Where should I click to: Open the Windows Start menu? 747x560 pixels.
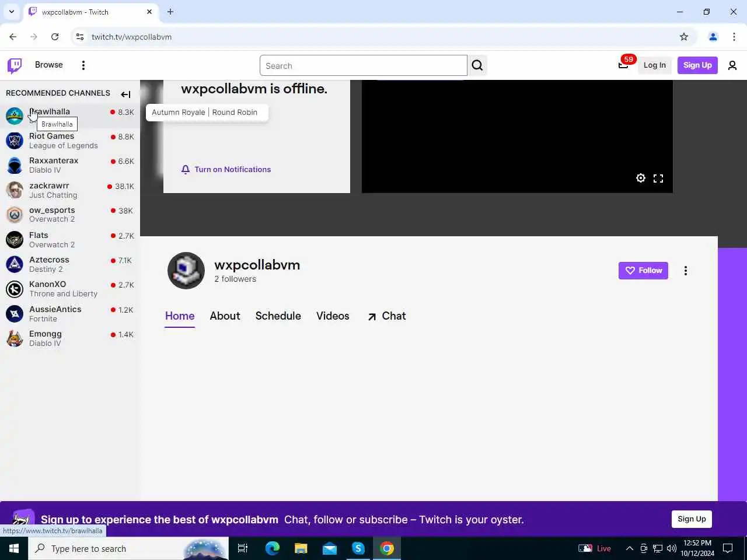pyautogui.click(x=14, y=548)
